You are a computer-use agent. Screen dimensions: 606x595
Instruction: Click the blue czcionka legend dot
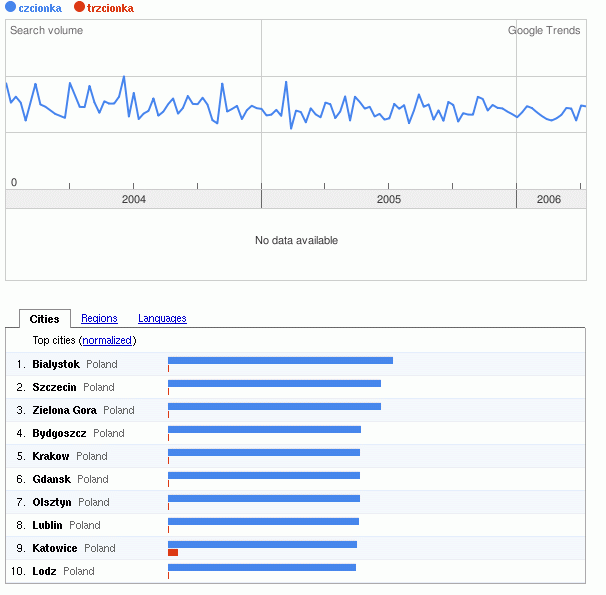pyautogui.click(x=11, y=8)
